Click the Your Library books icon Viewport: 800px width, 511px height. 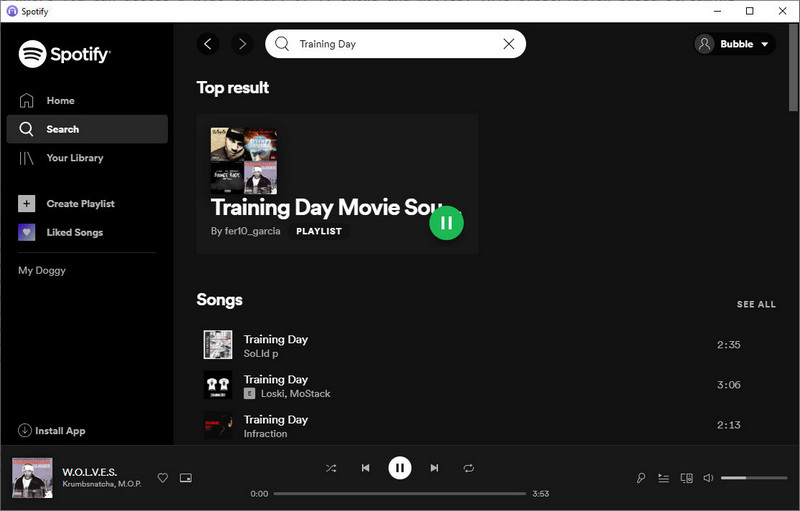pyautogui.click(x=27, y=158)
